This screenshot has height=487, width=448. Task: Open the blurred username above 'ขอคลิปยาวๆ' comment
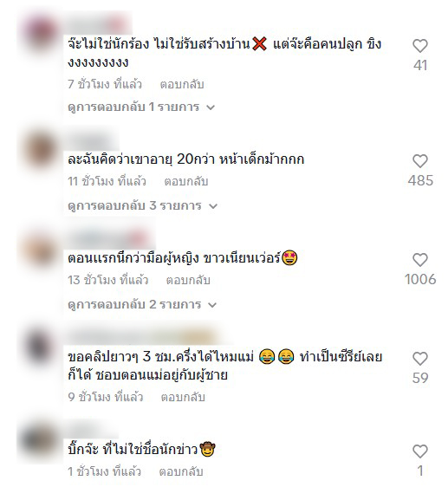(143, 337)
